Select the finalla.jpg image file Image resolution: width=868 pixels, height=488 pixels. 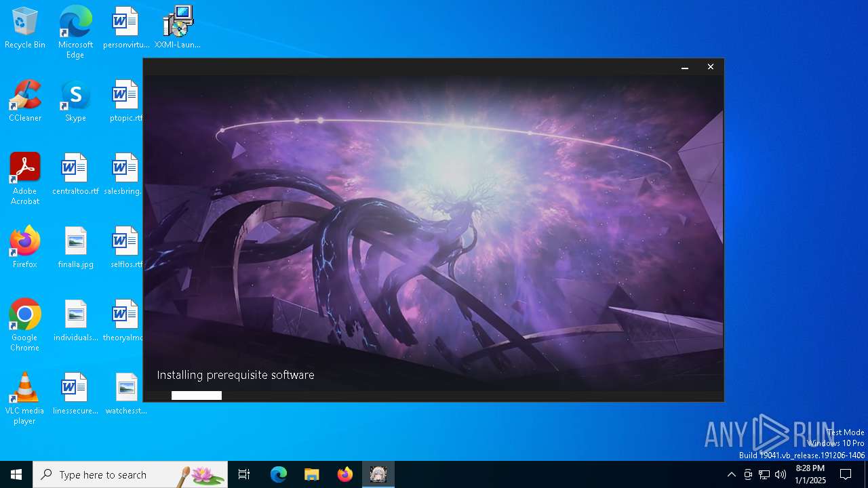(75, 248)
